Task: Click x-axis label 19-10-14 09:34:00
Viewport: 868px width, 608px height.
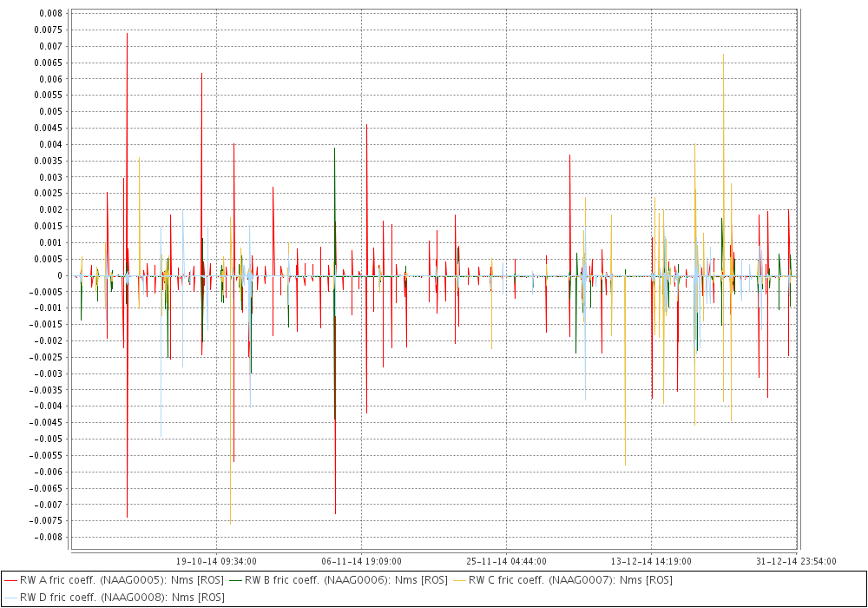Action: [x=216, y=561]
